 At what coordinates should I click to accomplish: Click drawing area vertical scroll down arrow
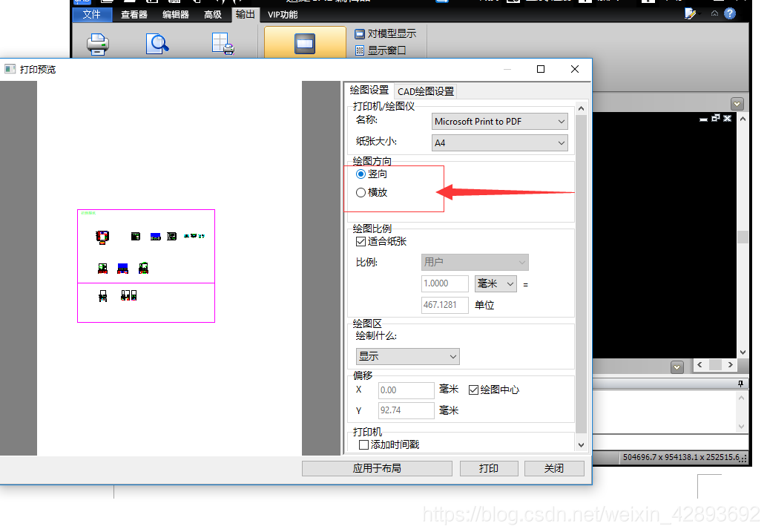click(x=743, y=352)
